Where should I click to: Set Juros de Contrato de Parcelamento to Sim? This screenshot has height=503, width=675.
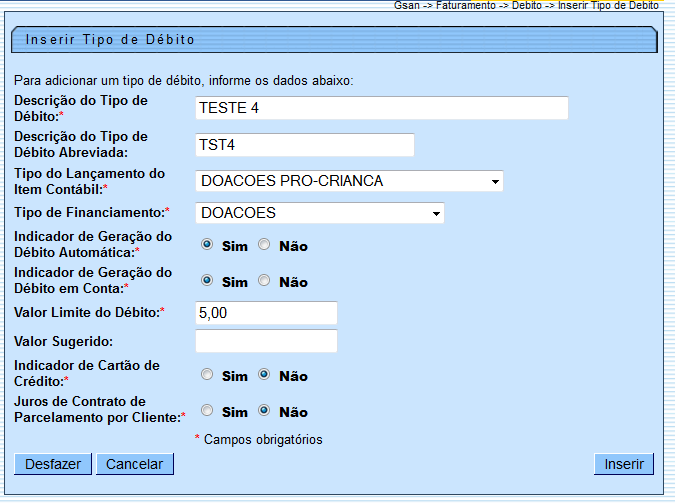point(206,410)
